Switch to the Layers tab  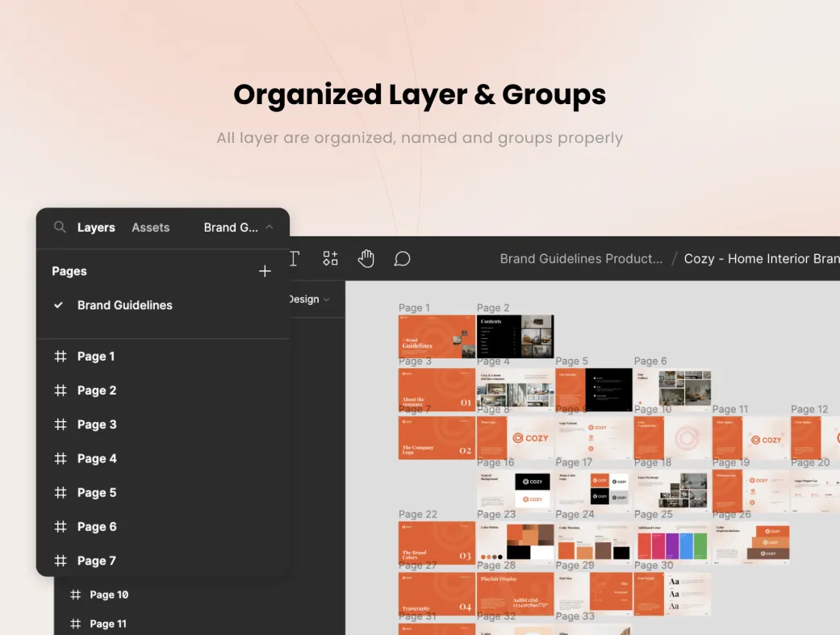(96, 228)
